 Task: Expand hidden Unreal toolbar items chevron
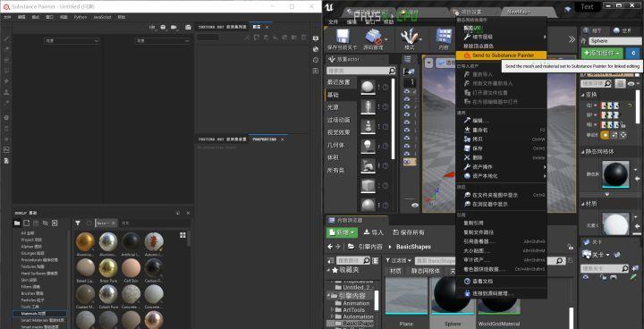pos(572,39)
